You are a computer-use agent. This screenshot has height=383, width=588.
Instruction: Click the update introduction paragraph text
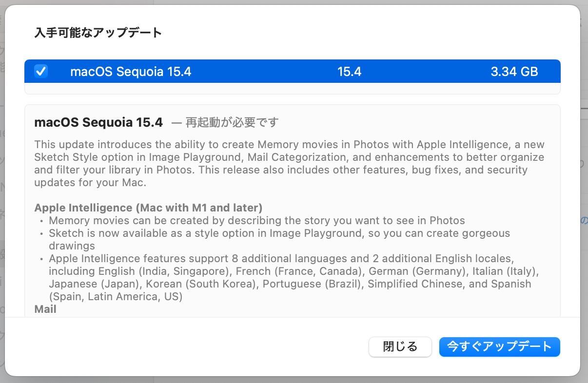tap(289, 164)
